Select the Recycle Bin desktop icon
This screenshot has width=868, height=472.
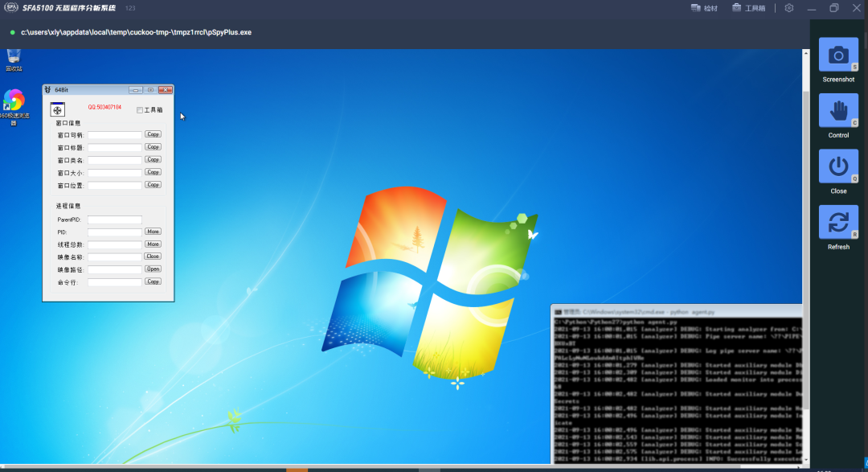14,60
